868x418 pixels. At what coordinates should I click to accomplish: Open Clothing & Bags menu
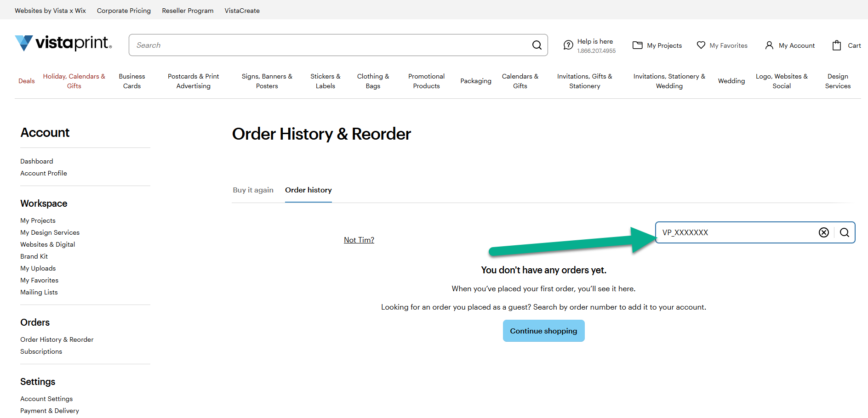click(x=373, y=81)
